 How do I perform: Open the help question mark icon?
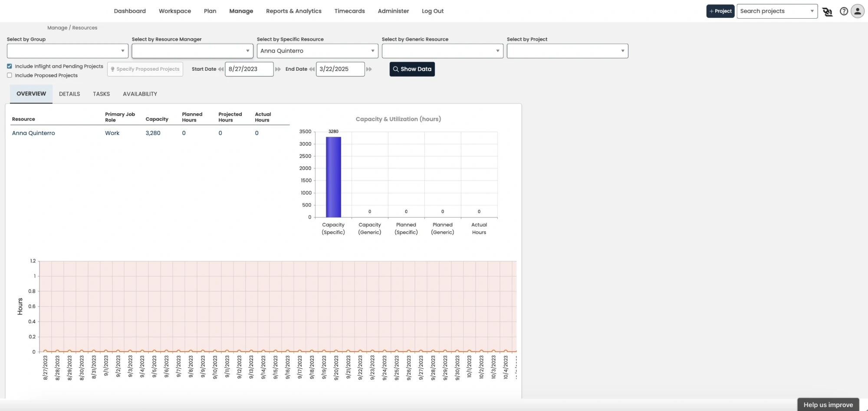[844, 11]
